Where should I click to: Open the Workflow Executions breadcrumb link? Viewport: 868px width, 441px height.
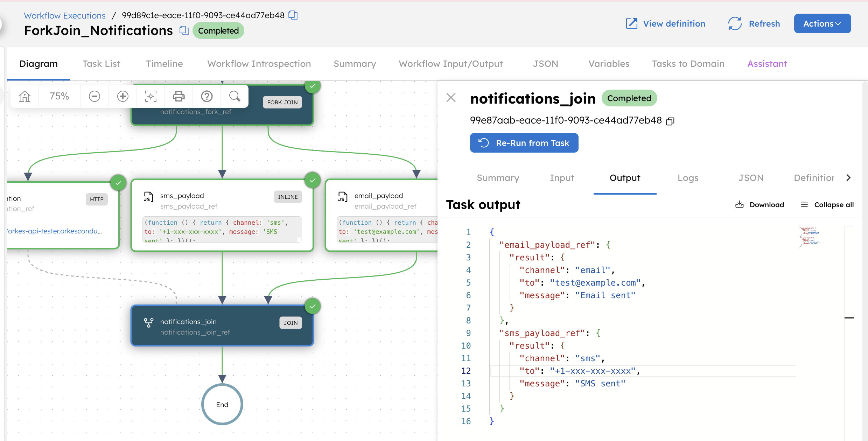coord(64,15)
